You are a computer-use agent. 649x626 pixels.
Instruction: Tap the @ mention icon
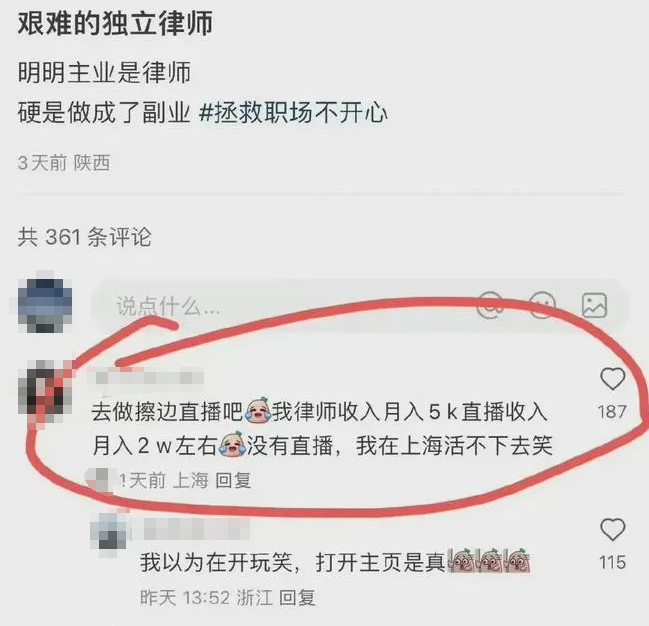coord(490,306)
